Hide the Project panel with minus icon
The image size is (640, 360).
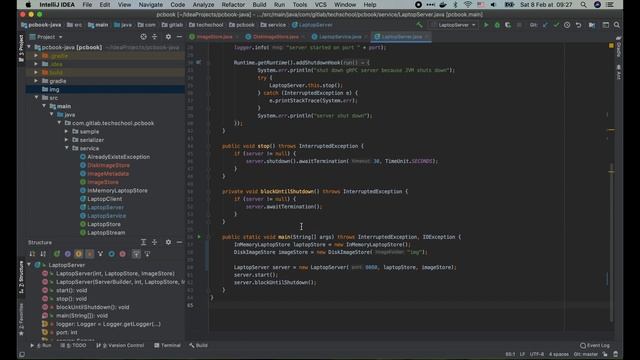[x=179, y=37]
